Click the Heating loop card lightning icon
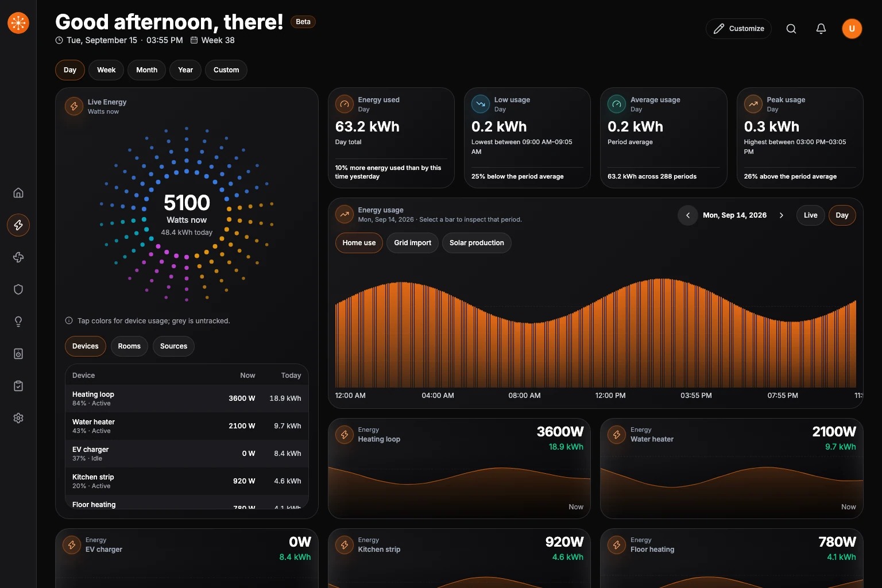This screenshot has height=588, width=882. point(345,435)
